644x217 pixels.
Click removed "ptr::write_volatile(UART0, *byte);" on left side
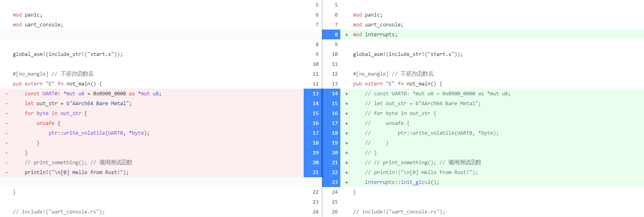click(99, 133)
